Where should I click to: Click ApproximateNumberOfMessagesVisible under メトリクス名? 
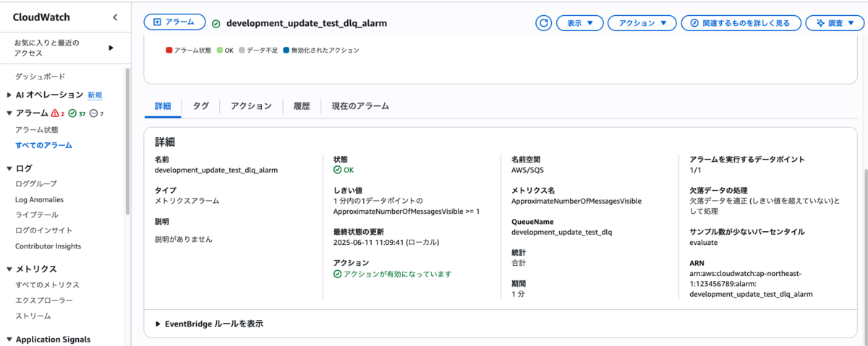coord(576,201)
